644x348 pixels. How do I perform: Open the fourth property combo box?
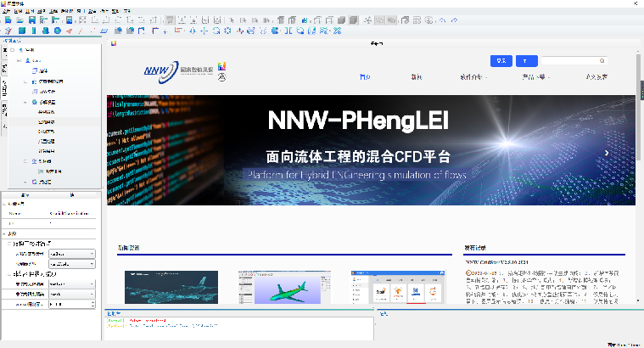(x=72, y=295)
